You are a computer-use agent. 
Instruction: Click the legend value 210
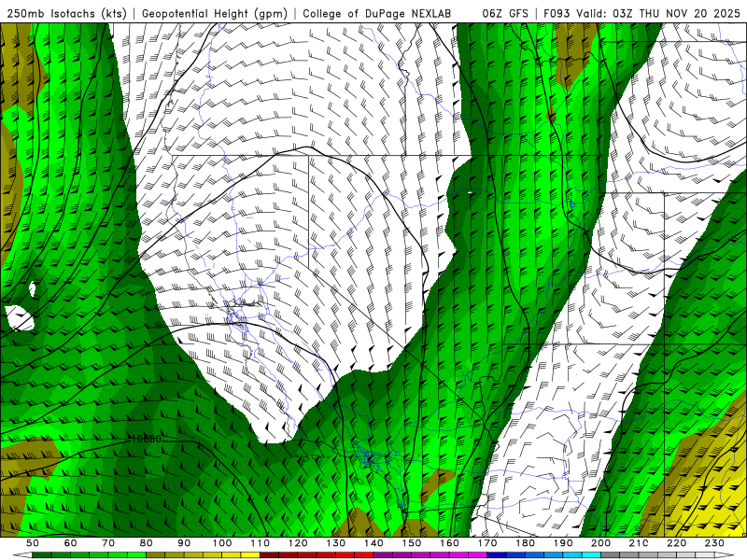[639, 543]
